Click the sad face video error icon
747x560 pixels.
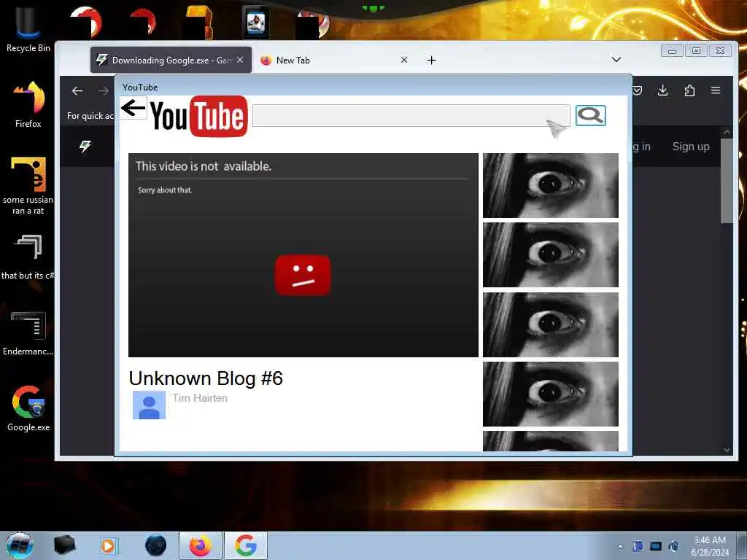[303, 275]
